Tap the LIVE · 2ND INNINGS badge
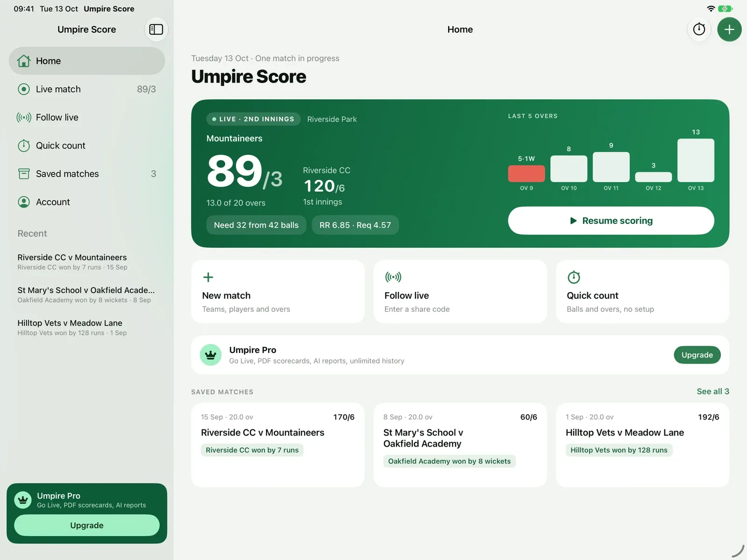This screenshot has height=560, width=747. pyautogui.click(x=254, y=119)
